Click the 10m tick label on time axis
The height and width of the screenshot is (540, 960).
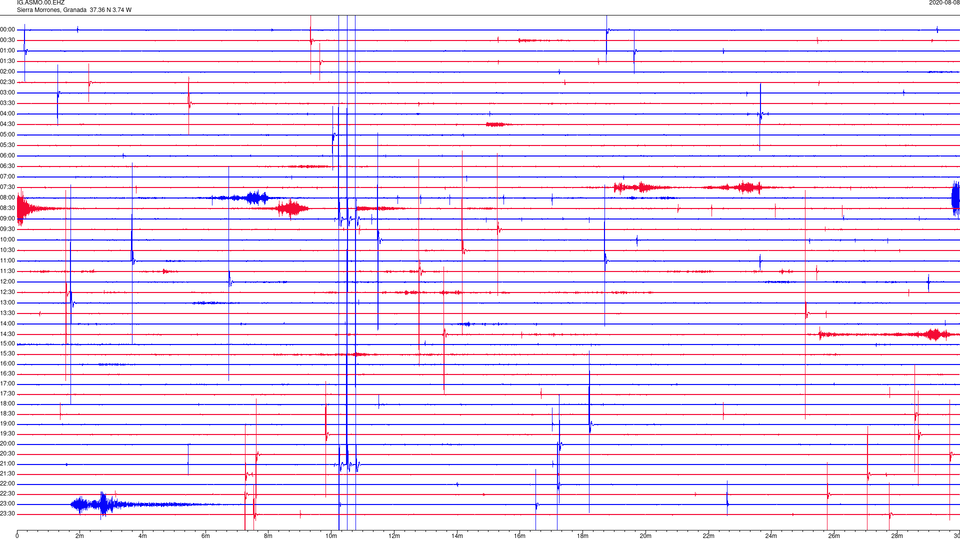(331, 536)
